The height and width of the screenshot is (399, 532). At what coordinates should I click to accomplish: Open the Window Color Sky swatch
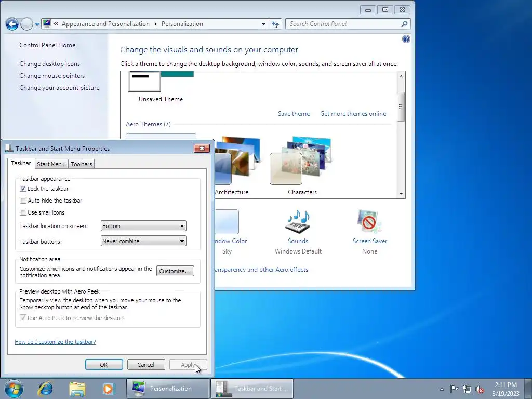point(227,221)
